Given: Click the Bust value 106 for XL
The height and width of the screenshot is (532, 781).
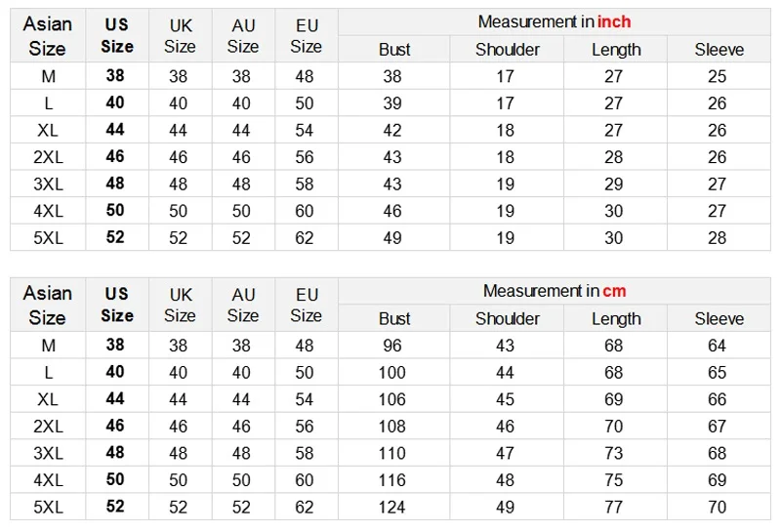Looking at the screenshot, I should coord(392,399).
